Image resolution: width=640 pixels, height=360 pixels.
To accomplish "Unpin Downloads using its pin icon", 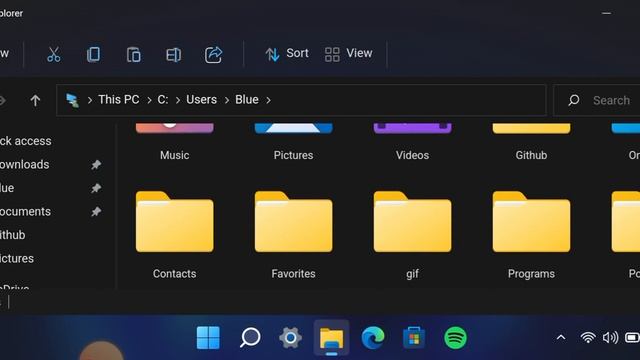I will [x=96, y=165].
